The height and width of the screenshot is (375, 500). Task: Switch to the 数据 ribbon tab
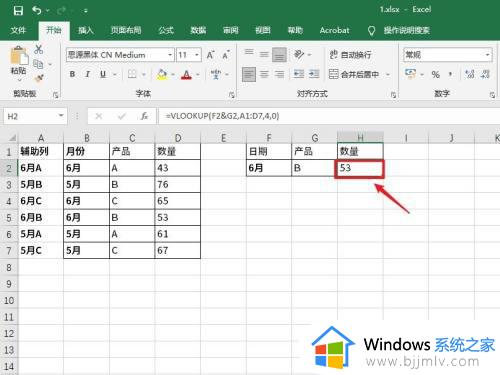click(198, 30)
